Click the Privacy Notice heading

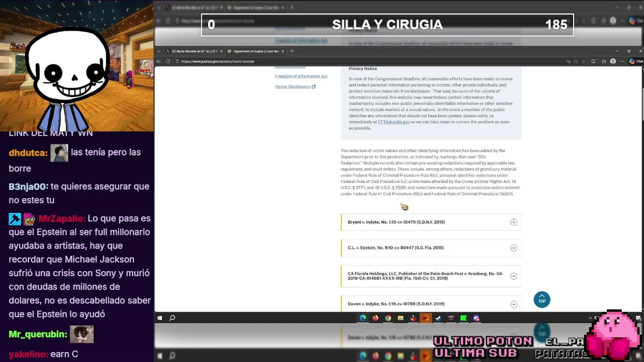pyautogui.click(x=363, y=69)
